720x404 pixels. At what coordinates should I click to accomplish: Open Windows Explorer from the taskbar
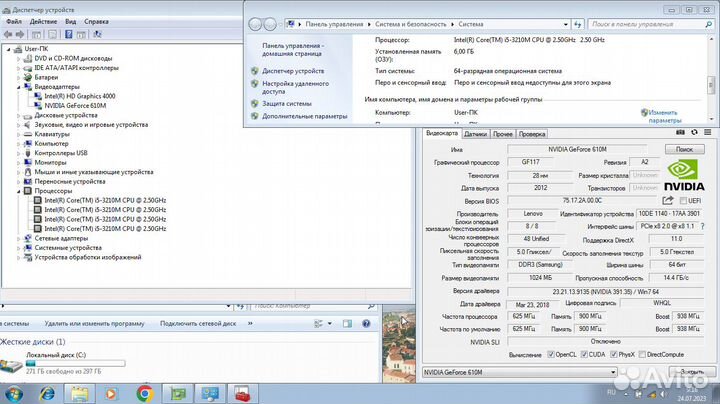(79, 394)
